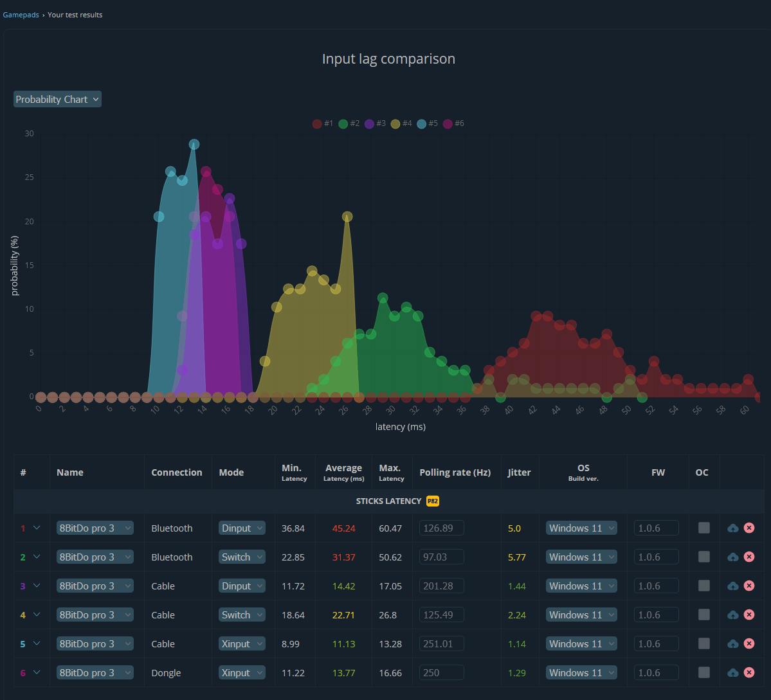
Task: Toggle the OC checkbox in row 3
Action: pos(704,586)
